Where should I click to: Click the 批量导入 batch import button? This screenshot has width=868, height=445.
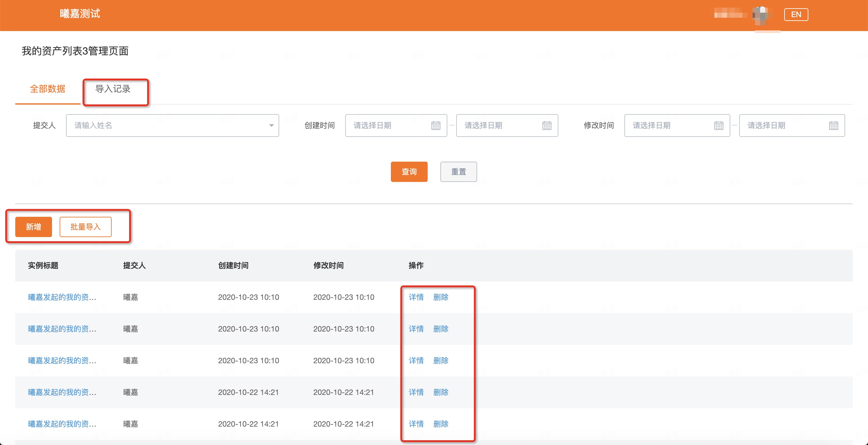tap(85, 227)
